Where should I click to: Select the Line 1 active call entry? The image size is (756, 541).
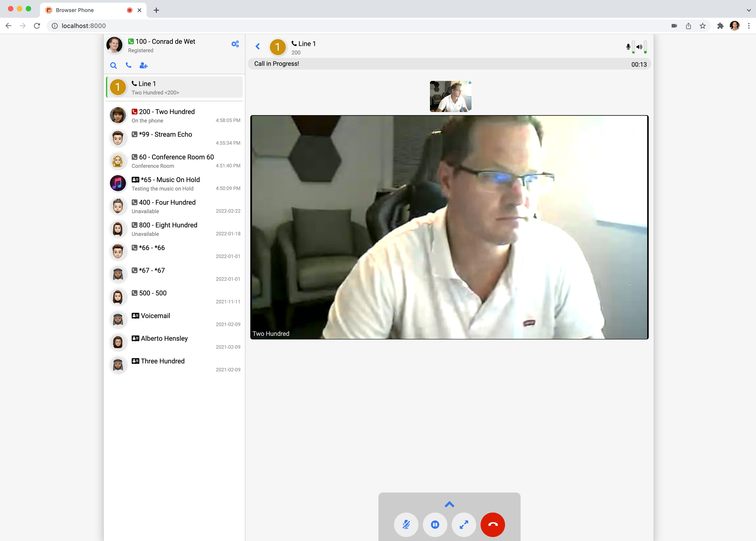pyautogui.click(x=174, y=87)
